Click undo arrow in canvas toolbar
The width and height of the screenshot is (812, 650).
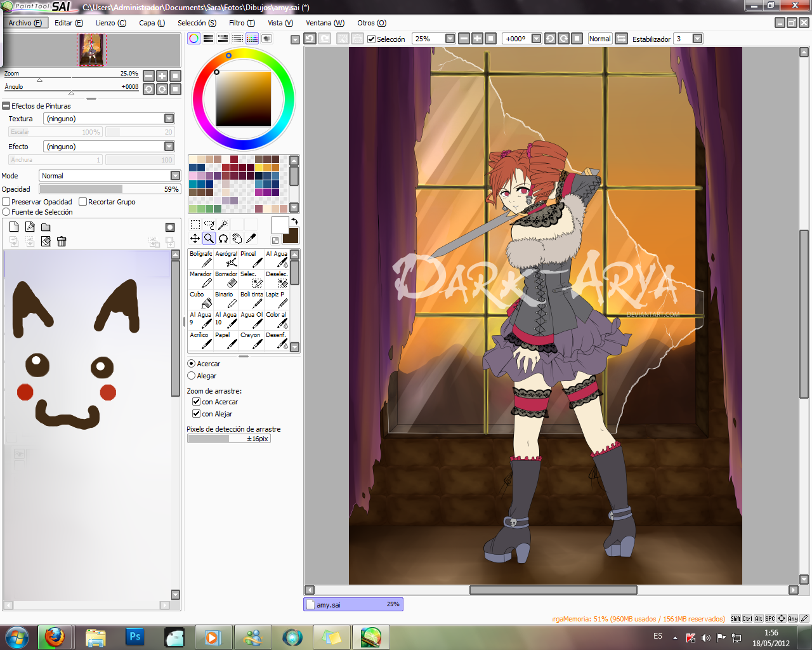point(310,39)
